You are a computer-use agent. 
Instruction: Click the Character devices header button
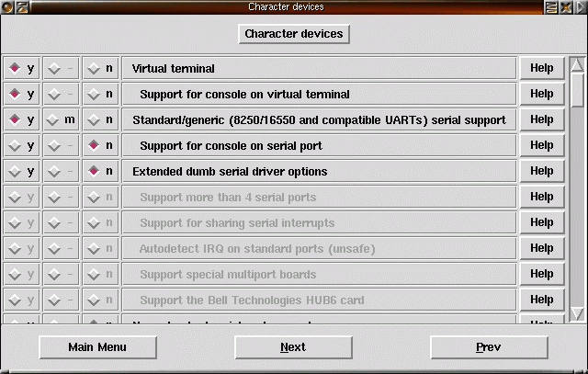pyautogui.click(x=293, y=34)
